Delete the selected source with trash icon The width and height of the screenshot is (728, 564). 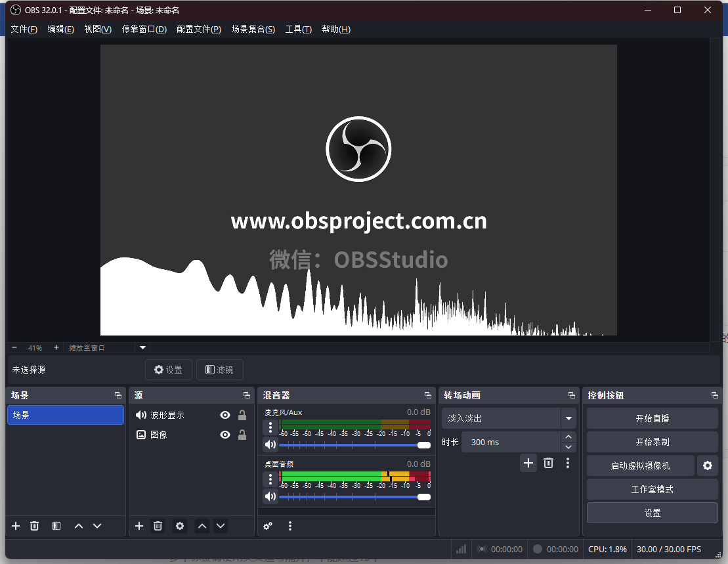[x=158, y=526]
